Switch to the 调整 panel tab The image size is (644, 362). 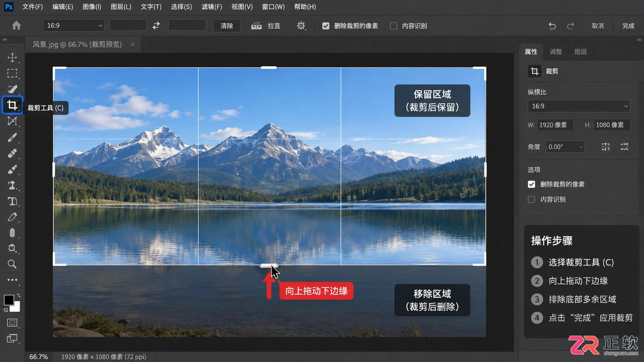(x=556, y=52)
